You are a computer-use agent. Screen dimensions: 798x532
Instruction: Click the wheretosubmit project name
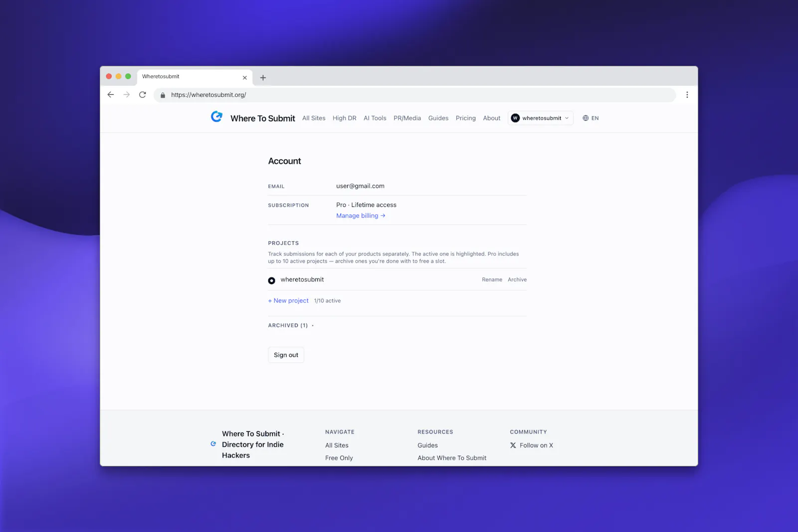[x=302, y=280]
